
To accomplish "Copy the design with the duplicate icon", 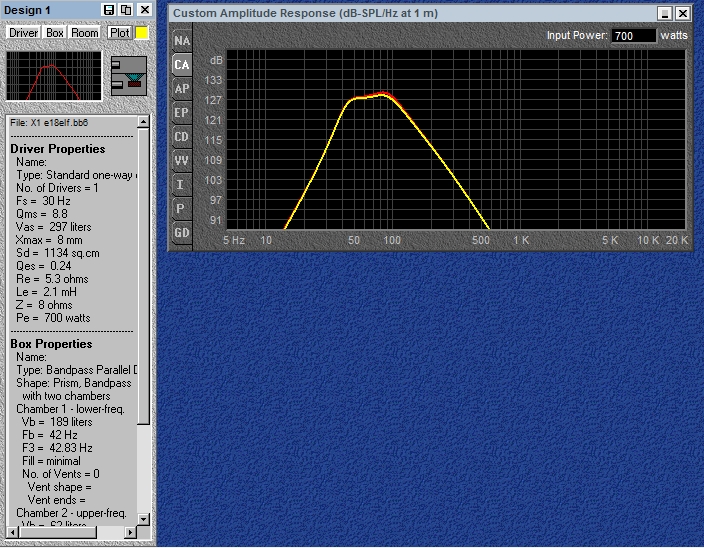I will point(126,9).
